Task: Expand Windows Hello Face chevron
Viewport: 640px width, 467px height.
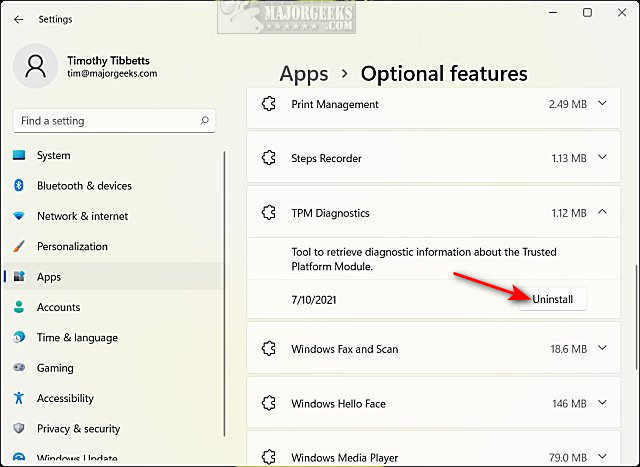Action: (602, 403)
